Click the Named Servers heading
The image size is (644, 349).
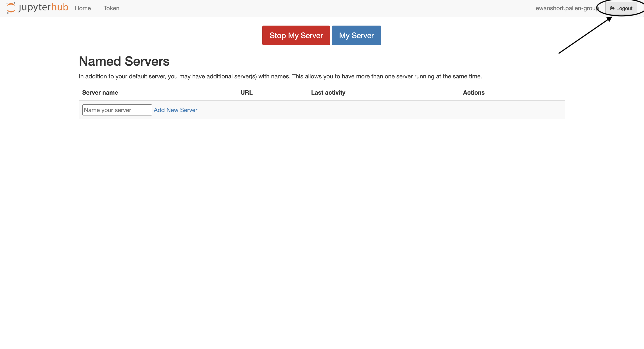(x=124, y=61)
